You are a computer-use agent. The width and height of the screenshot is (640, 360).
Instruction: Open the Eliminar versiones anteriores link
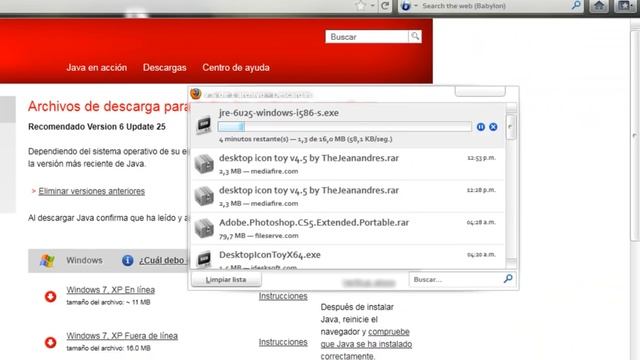(91, 191)
